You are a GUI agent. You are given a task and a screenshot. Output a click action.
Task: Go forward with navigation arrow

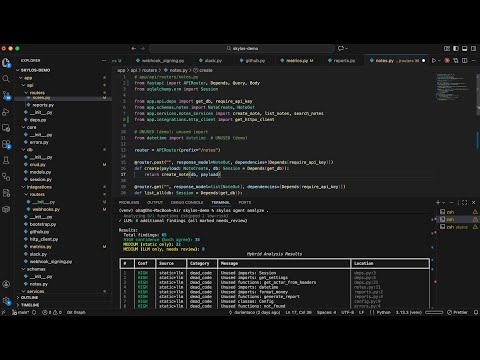point(142,48)
